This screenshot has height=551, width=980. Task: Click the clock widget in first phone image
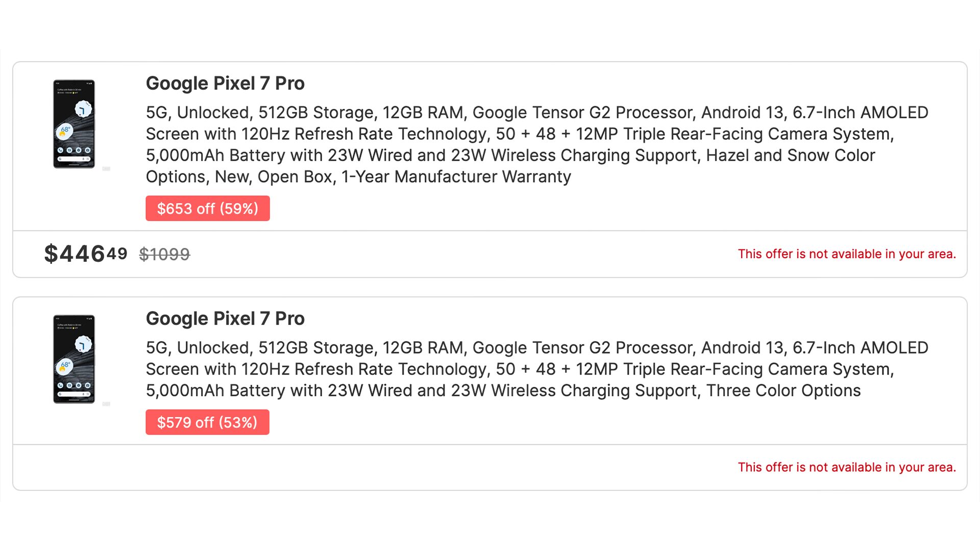coord(83,109)
